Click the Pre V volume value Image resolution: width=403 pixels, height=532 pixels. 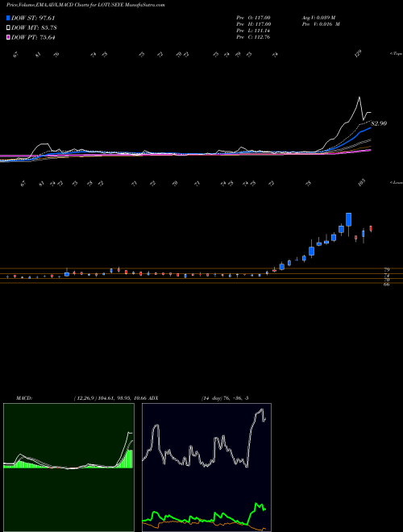point(320,24)
